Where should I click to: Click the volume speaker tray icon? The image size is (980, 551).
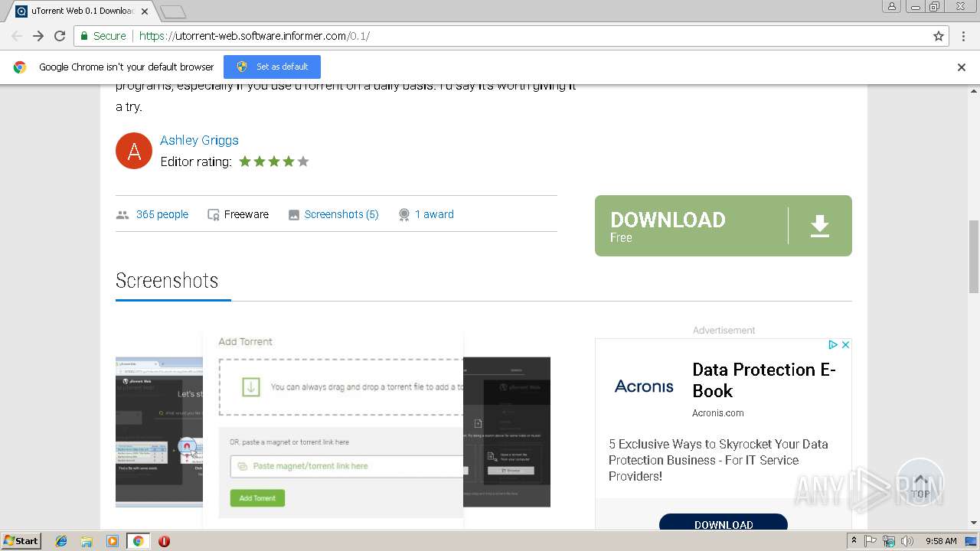(x=907, y=541)
